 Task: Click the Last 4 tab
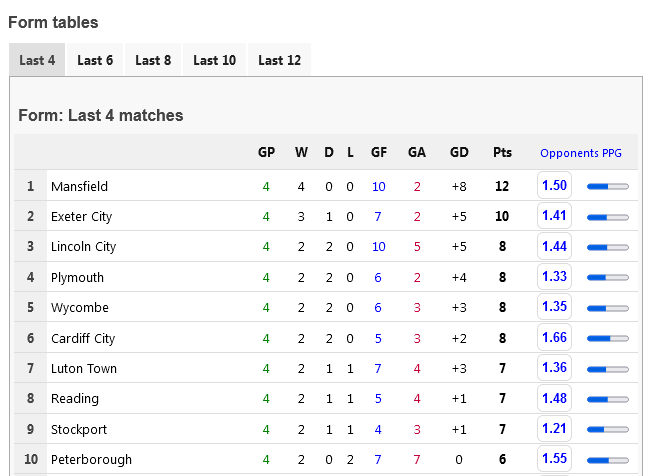click(x=37, y=60)
